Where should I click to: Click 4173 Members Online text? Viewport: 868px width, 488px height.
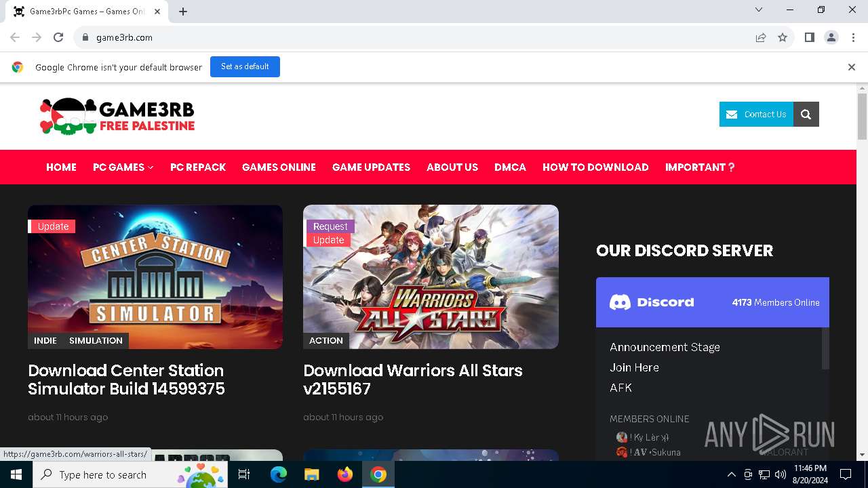tap(776, 302)
